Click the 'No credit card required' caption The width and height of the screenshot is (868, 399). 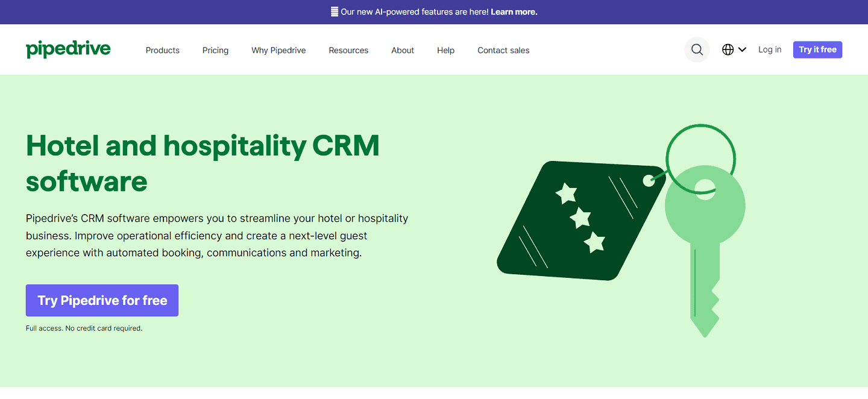[x=84, y=328]
